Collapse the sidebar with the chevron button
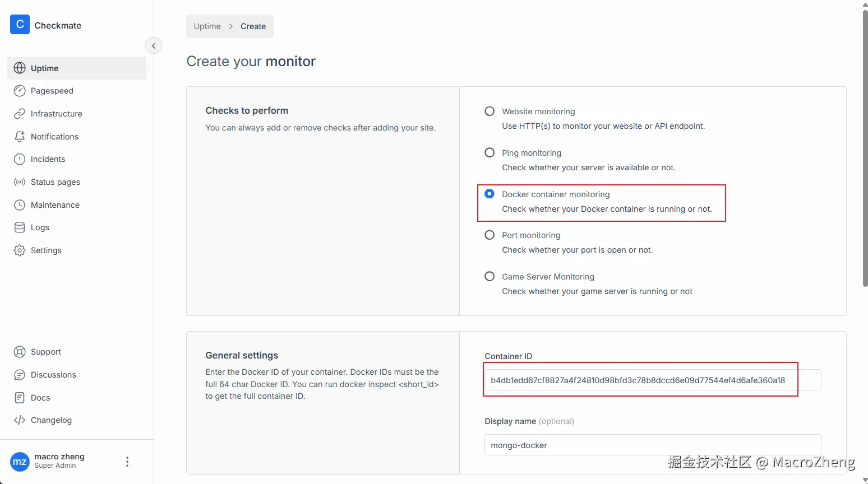Image resolution: width=868 pixels, height=484 pixels. pos(154,46)
